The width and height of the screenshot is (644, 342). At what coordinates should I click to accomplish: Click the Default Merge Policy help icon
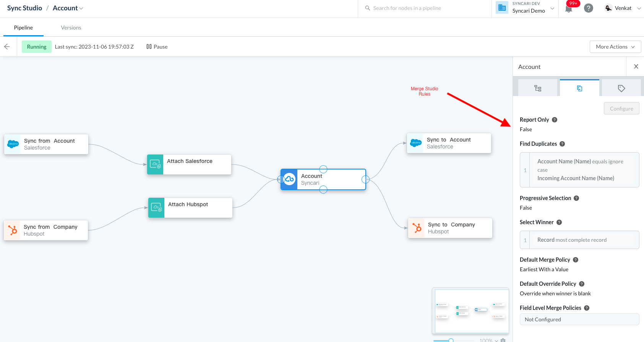[576, 260]
